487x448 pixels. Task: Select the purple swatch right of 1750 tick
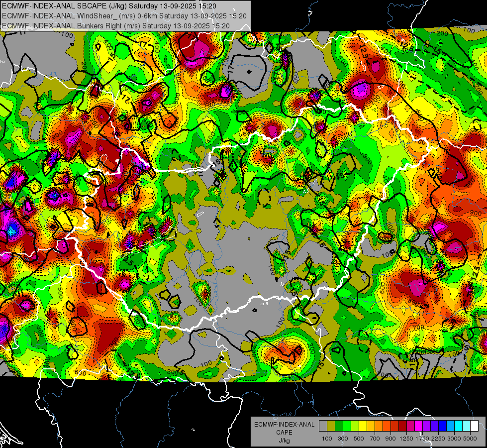click(x=426, y=426)
